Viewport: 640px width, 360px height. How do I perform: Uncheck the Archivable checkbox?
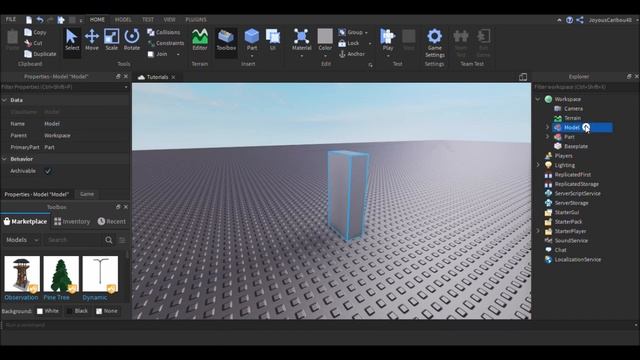click(x=48, y=171)
